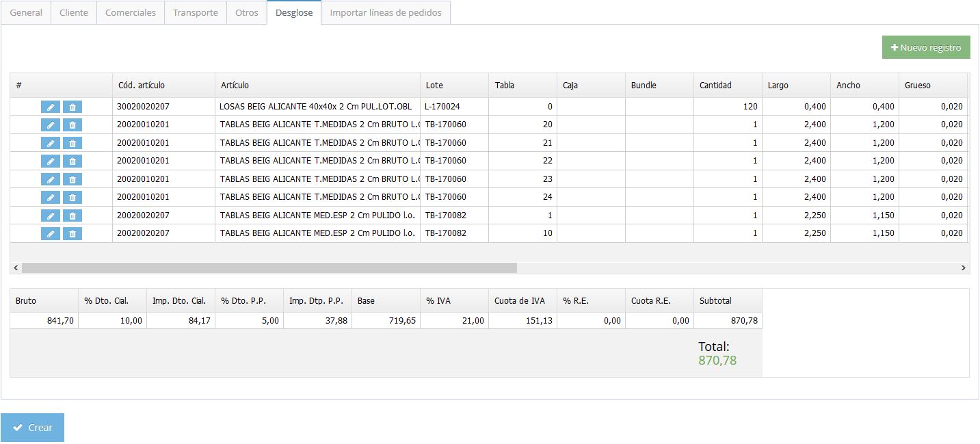
Task: Click the Largo value 0,400
Action: click(797, 107)
